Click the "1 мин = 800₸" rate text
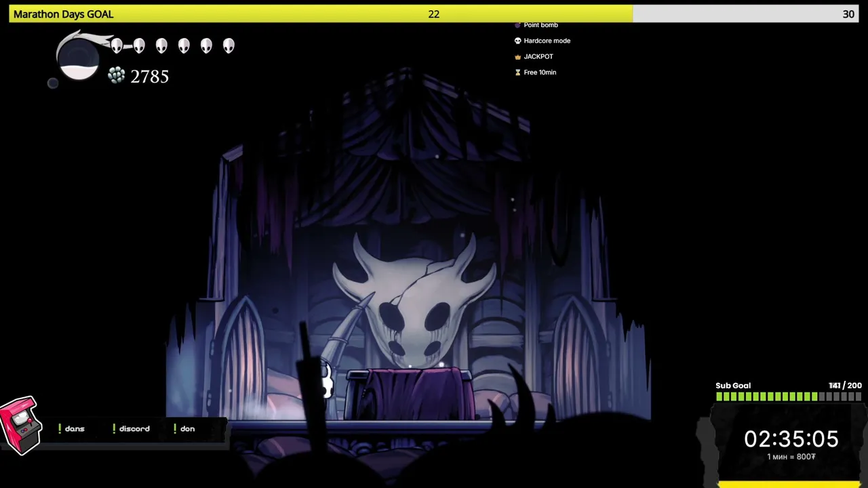Viewport: 868px width, 488px height. point(791,457)
